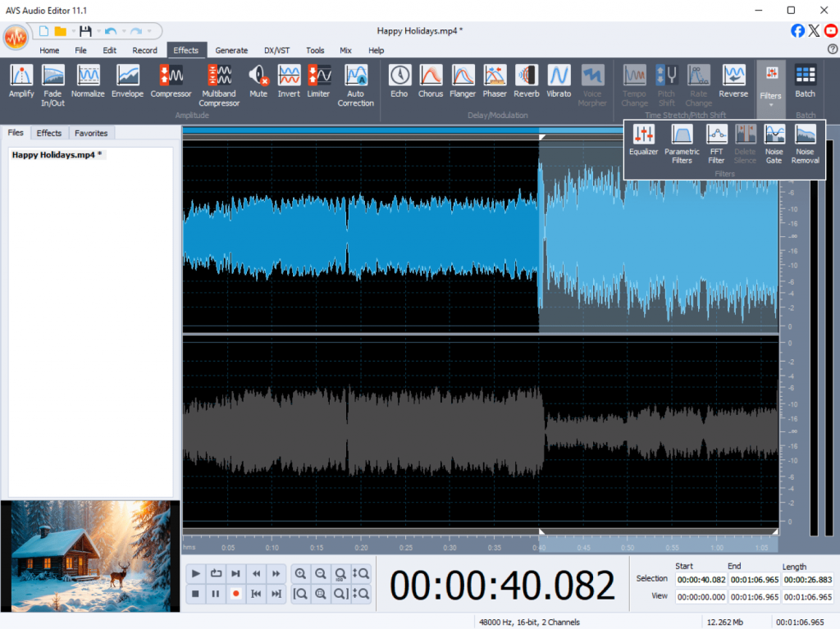
Task: Switch to the Generate ribbon tab
Action: coord(231,50)
